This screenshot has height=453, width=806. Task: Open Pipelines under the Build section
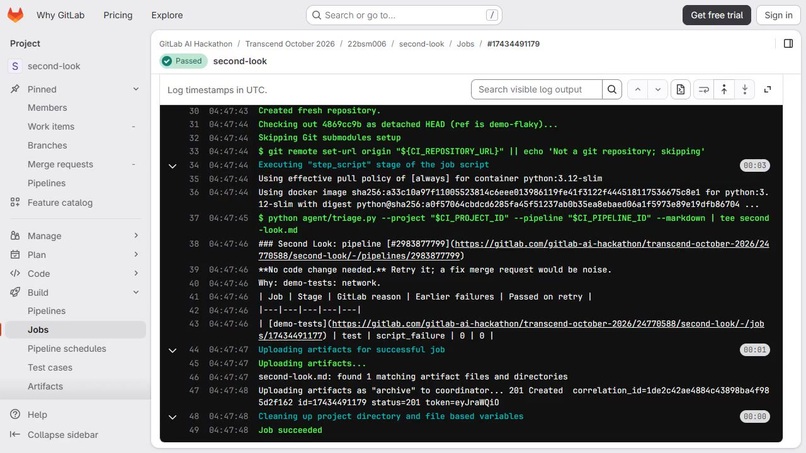tap(46, 311)
